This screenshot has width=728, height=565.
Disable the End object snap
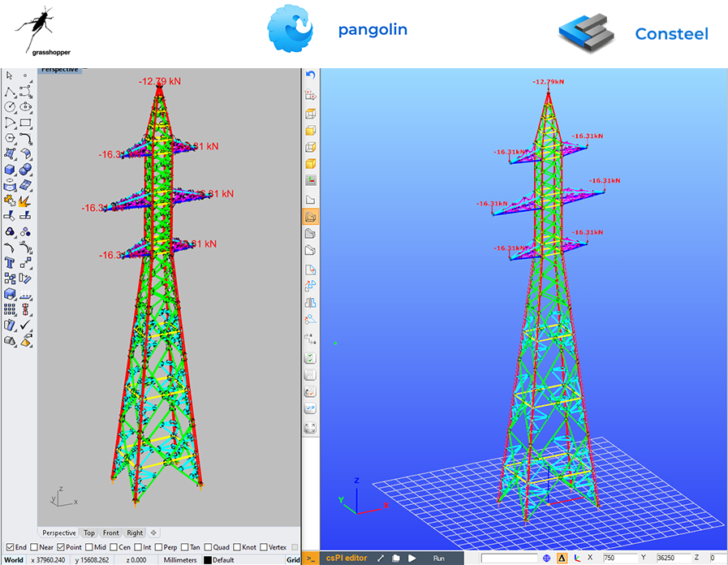(9, 547)
